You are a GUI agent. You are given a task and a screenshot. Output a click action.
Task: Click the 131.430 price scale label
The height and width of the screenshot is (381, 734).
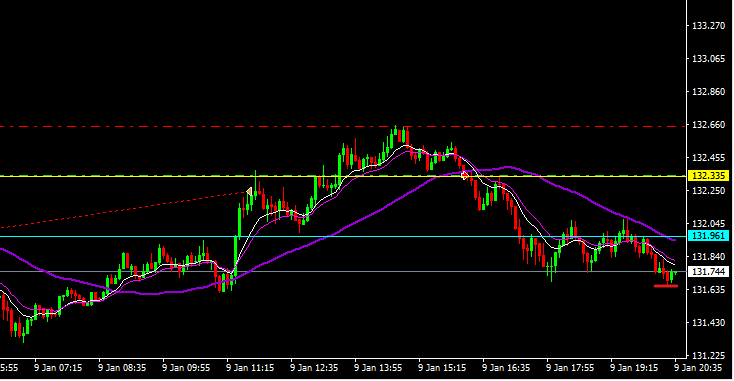tap(709, 322)
